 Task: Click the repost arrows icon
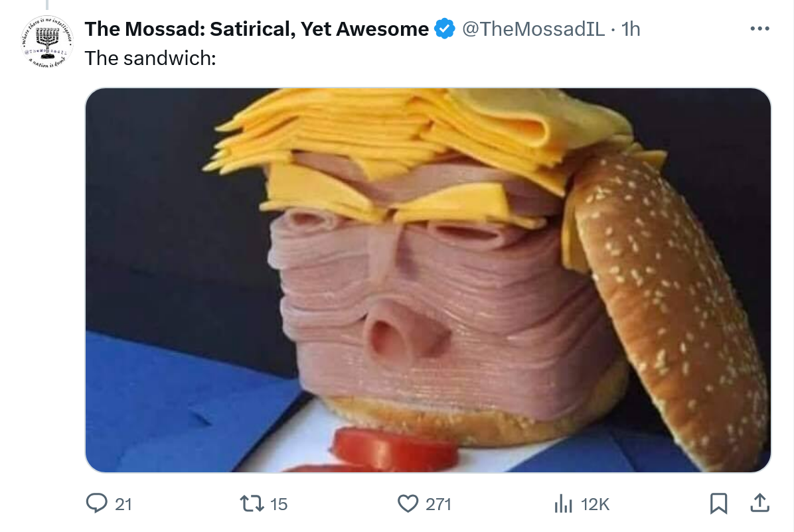pos(251,503)
